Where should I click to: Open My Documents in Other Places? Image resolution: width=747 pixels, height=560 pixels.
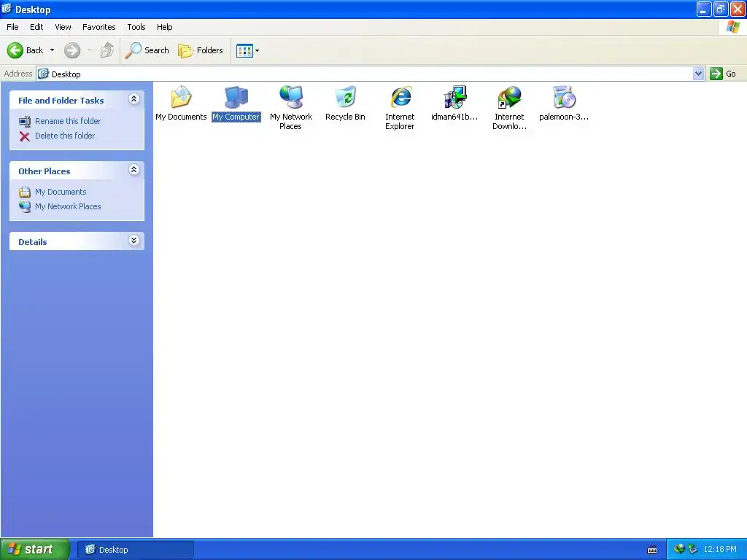(x=61, y=192)
